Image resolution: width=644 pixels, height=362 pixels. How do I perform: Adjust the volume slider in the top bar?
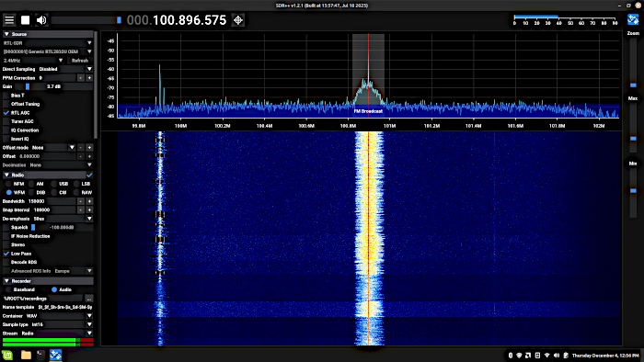pos(86,20)
